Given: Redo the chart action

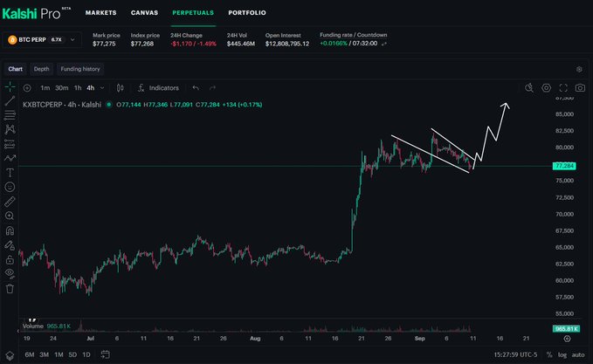Looking at the screenshot, I should (212, 88).
